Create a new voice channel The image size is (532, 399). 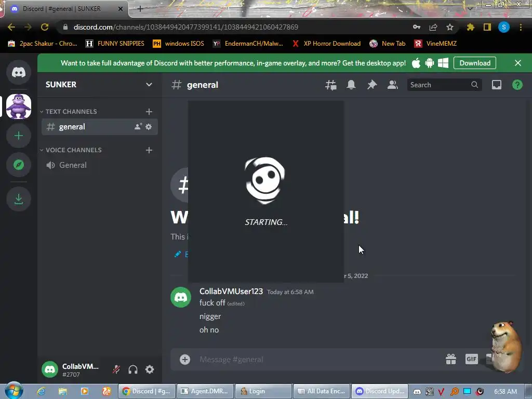click(149, 150)
